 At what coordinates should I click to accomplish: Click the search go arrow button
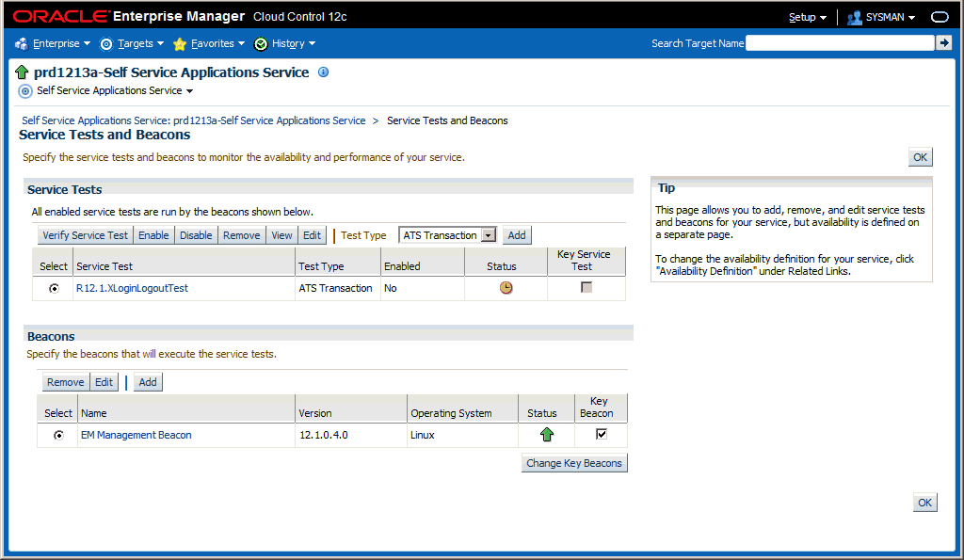pyautogui.click(x=943, y=42)
